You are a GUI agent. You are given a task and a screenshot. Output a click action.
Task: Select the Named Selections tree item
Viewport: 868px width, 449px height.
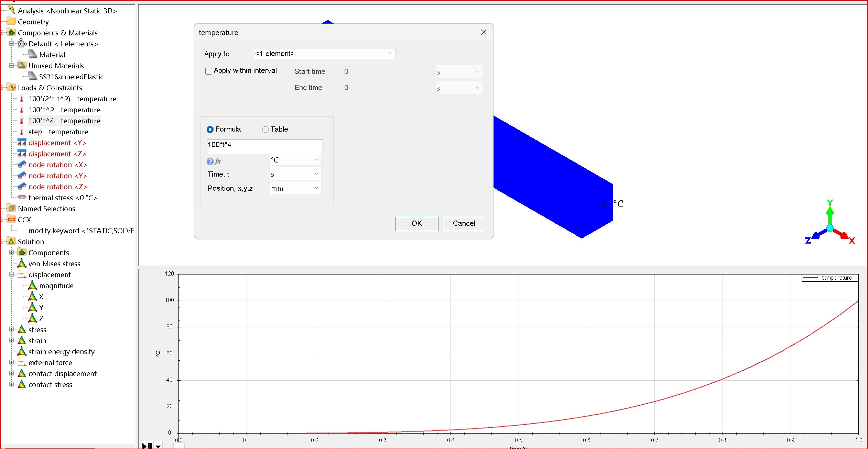46,209
